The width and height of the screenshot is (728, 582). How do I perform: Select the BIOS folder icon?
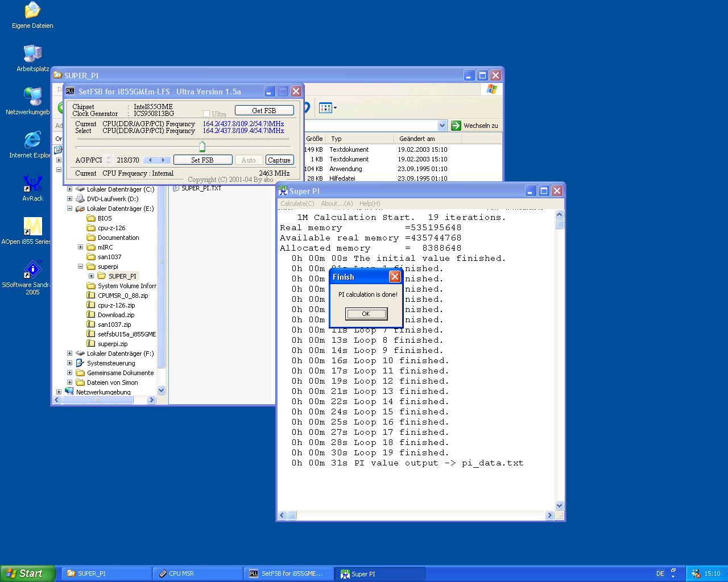(91, 218)
